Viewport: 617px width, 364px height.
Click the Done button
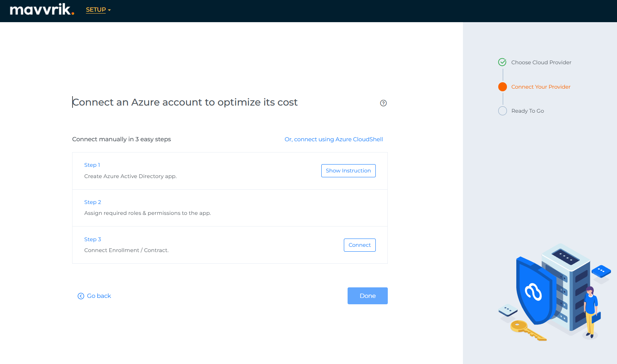click(x=367, y=296)
